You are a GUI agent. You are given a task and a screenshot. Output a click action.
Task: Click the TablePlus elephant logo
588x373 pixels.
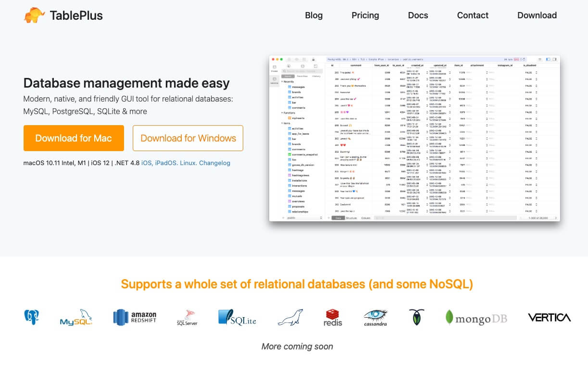click(x=34, y=15)
